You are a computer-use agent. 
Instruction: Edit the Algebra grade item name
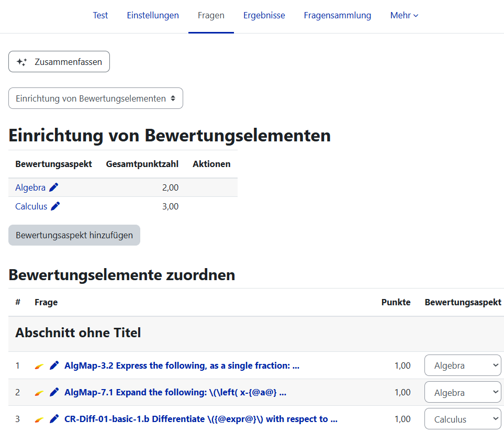pos(54,187)
